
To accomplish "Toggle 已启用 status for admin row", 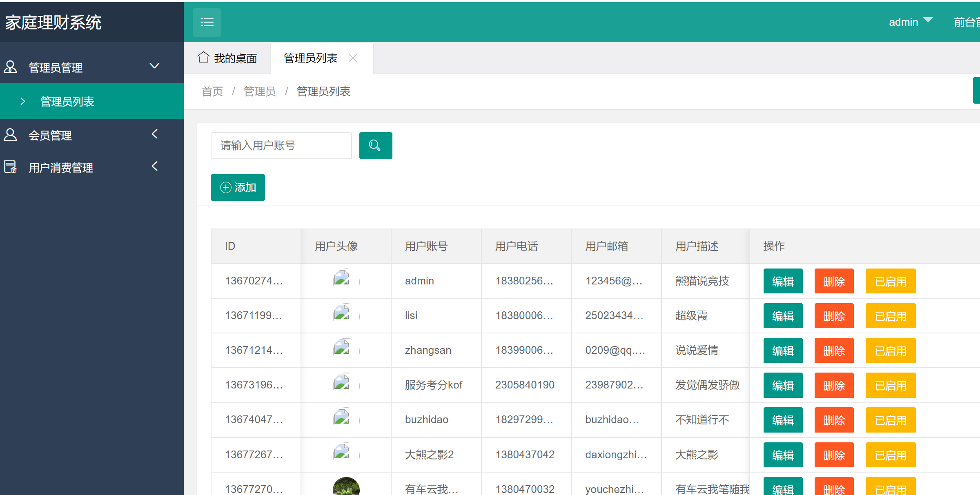I will [890, 281].
